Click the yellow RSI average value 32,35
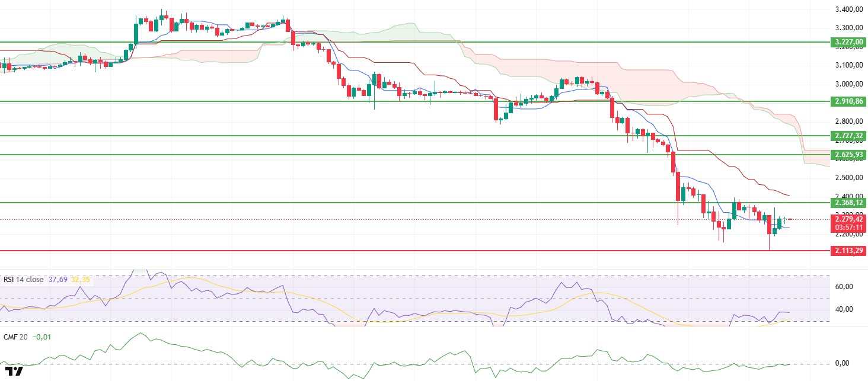 [80, 279]
